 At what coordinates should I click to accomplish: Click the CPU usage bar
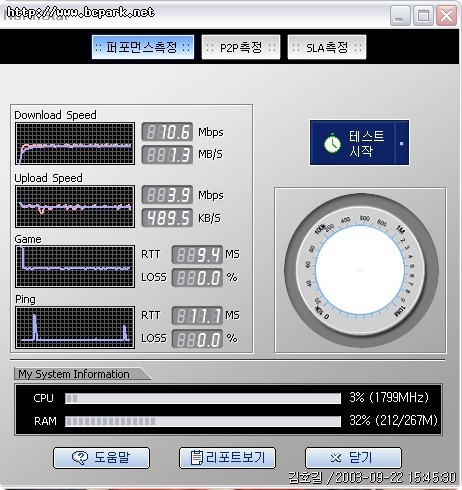click(203, 398)
